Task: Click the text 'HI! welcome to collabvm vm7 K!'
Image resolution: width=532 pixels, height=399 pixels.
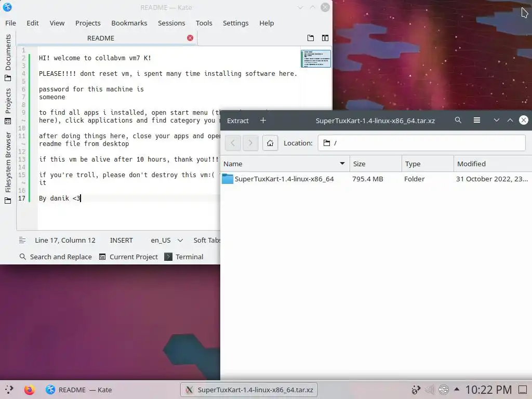Action: point(95,58)
